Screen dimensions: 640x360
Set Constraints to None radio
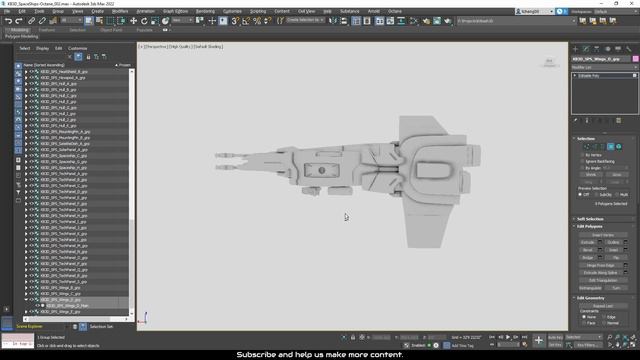(x=584, y=317)
